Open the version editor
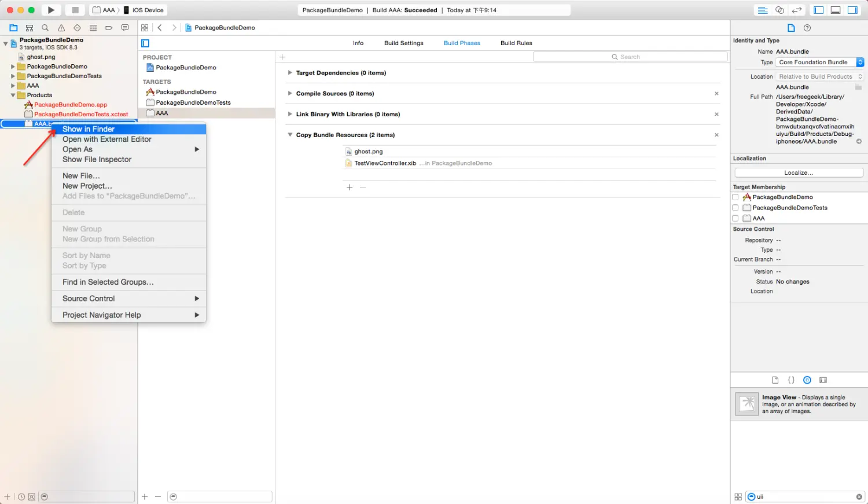 (797, 10)
